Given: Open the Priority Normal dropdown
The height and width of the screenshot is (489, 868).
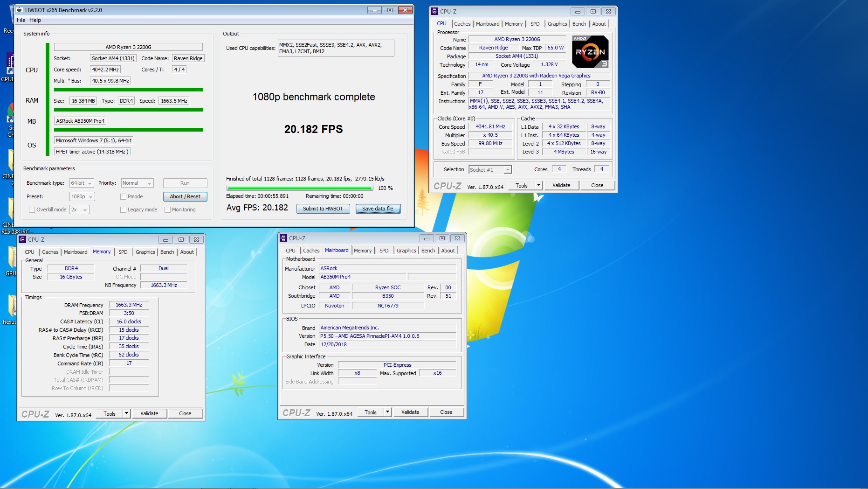Looking at the screenshot, I should pyautogui.click(x=137, y=183).
